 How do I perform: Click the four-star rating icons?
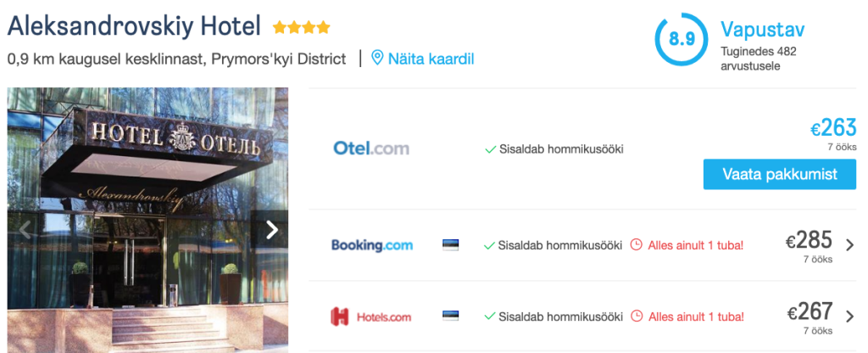coord(302,28)
